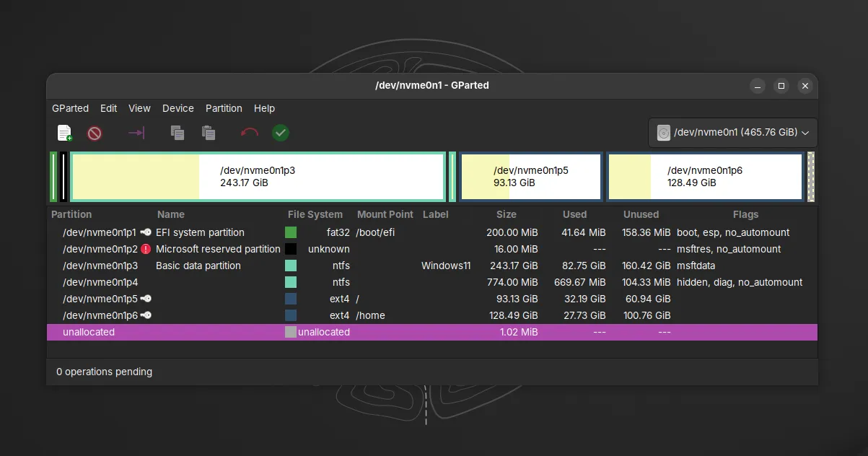Screen dimensions: 868x456
Task: Click the green Apply all operations icon
Action: click(281, 133)
